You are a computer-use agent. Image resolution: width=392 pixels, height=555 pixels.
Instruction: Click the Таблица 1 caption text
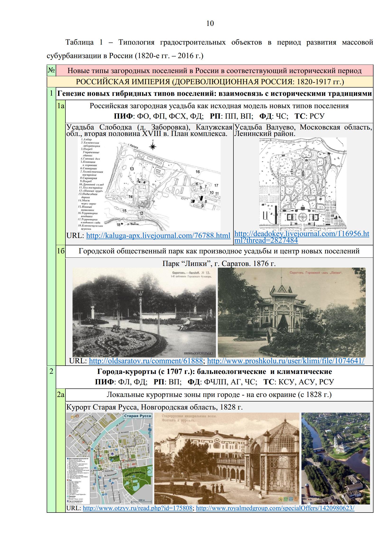pos(210,49)
